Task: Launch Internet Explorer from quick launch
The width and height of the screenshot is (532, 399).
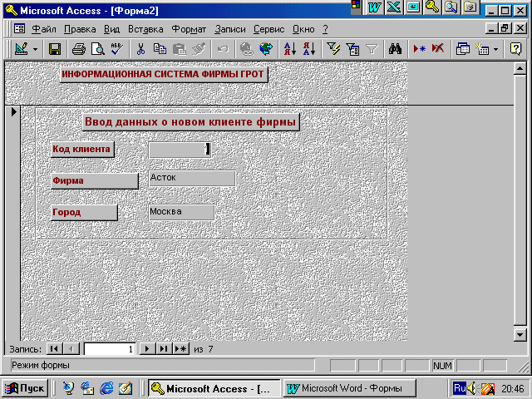Action: pyautogui.click(x=106, y=388)
